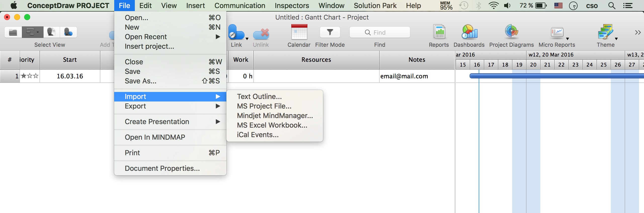The image size is (644, 213).
Task: Click the US flag input source icon
Action: tap(558, 6)
